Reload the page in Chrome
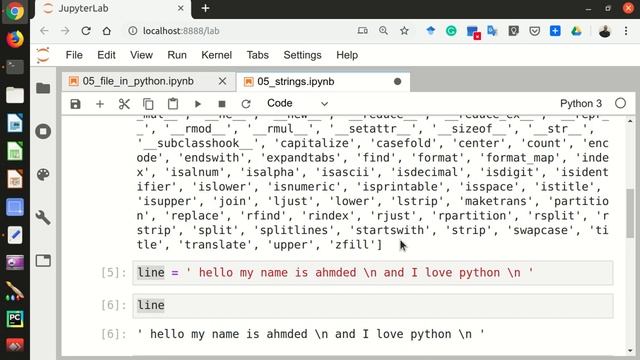 86,31
